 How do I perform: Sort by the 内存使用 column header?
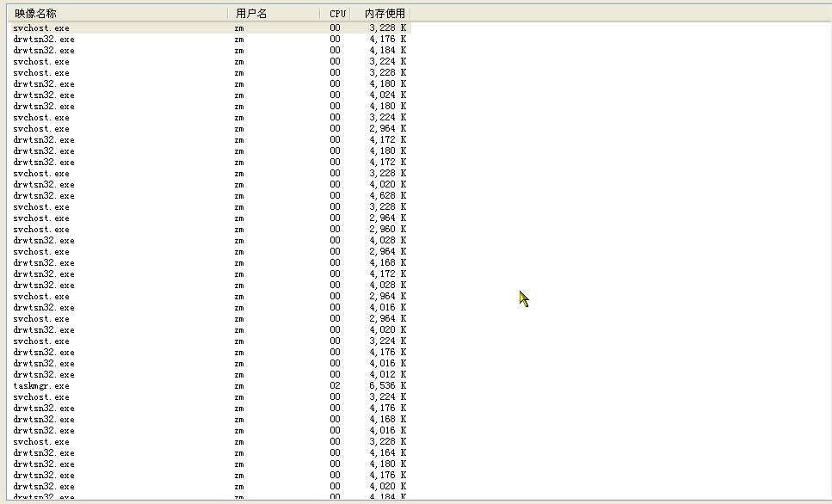[x=381, y=13]
